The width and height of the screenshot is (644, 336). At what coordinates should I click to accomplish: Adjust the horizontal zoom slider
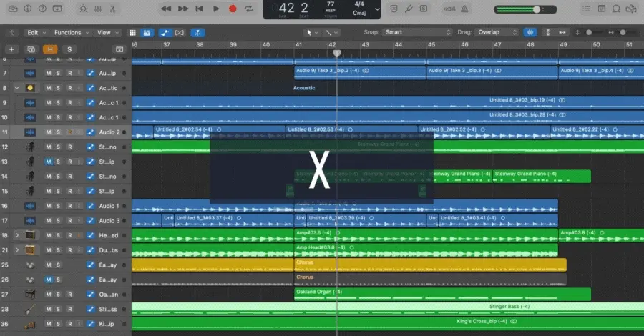pos(623,32)
